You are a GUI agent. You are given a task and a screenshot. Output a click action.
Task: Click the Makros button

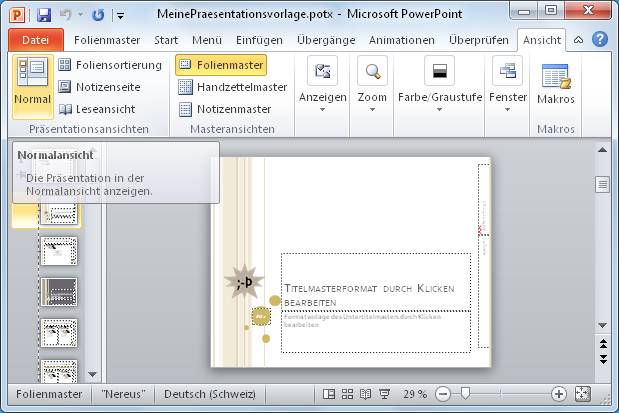[x=556, y=84]
